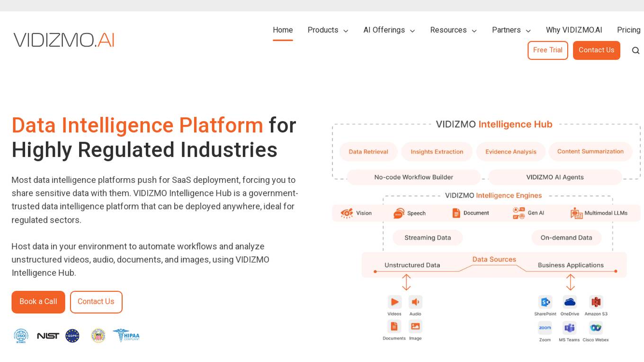Select the Content Summarization pill
The image size is (644, 362).
click(x=590, y=152)
